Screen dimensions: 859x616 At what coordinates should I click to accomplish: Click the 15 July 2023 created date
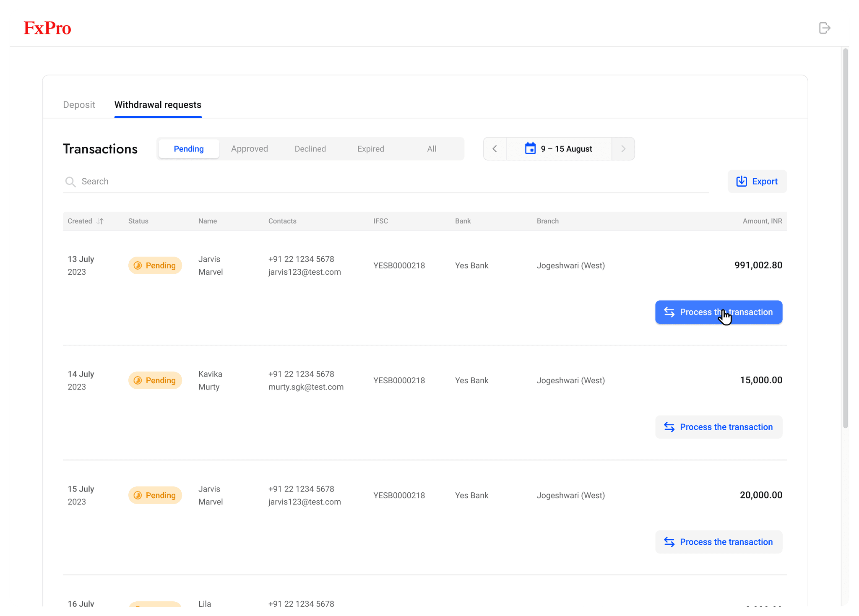(x=81, y=495)
